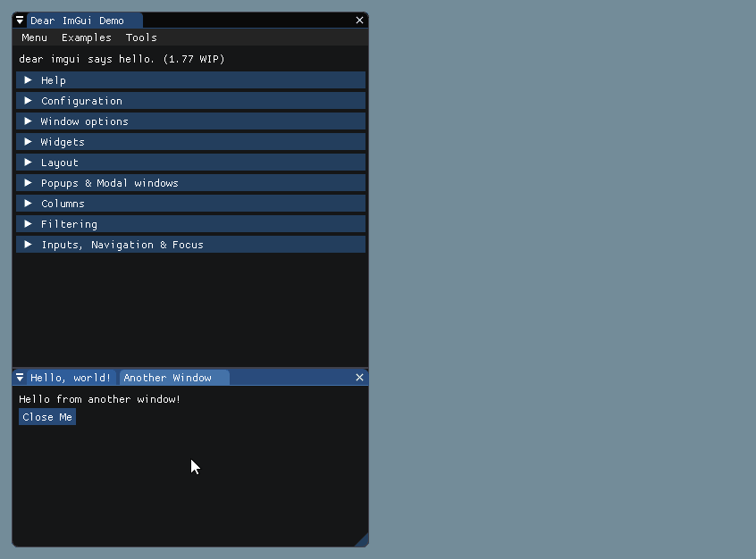Screen dimensions: 756x559
Task: Expand the Help collapsing header
Action: tap(54, 79)
